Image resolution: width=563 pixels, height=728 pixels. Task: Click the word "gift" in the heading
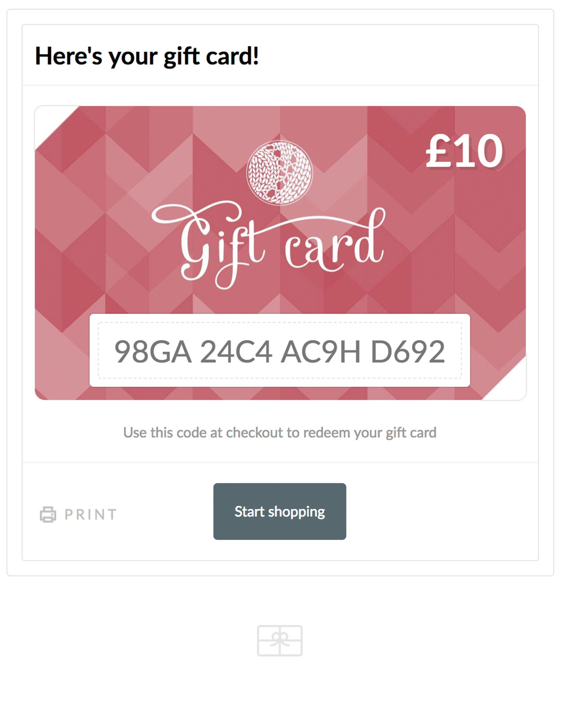pos(182,57)
